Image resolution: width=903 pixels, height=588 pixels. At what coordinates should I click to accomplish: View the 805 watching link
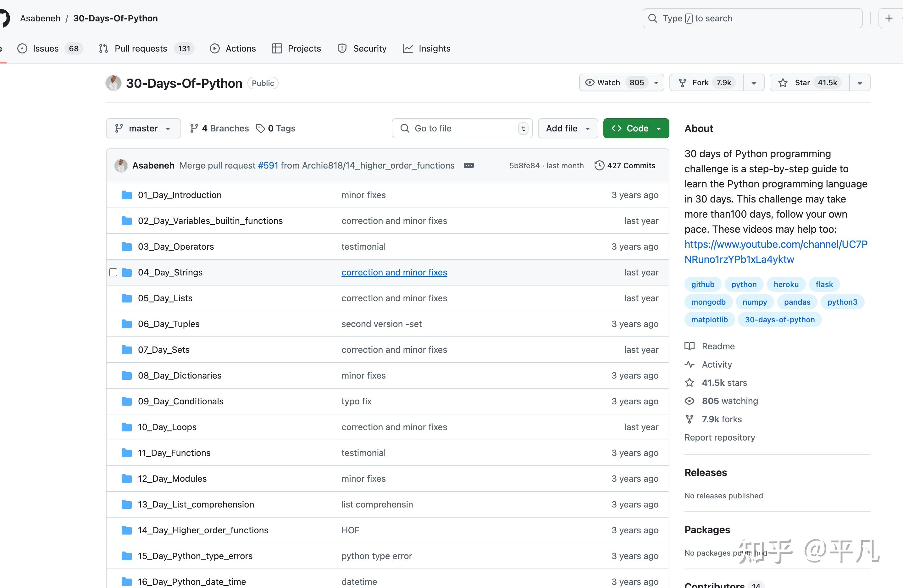point(721,401)
